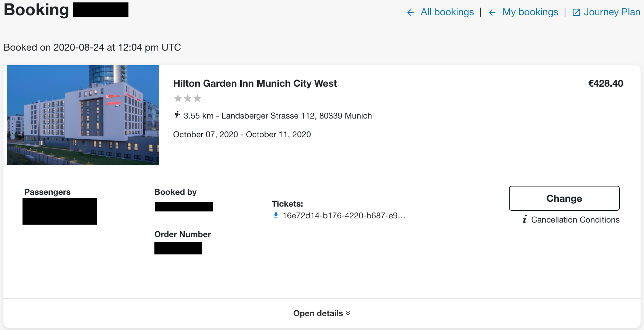Click the back arrow beside My bookings
The height and width of the screenshot is (330, 644).
point(492,13)
